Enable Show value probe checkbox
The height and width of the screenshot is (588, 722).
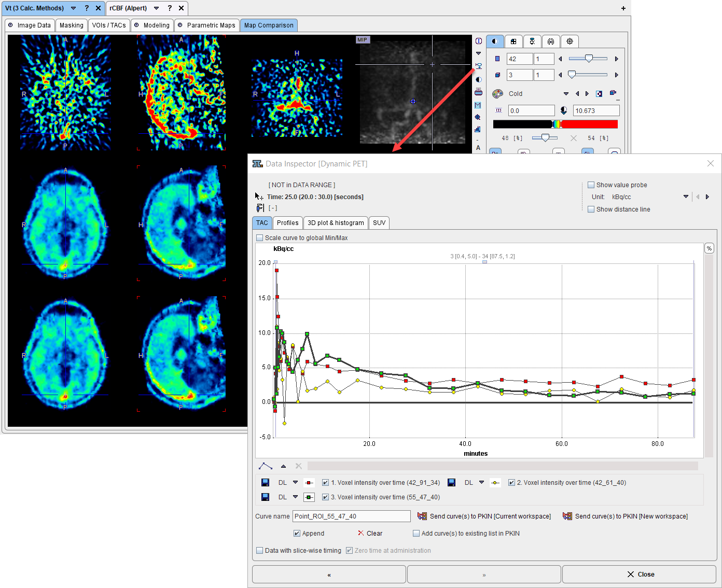(x=591, y=185)
